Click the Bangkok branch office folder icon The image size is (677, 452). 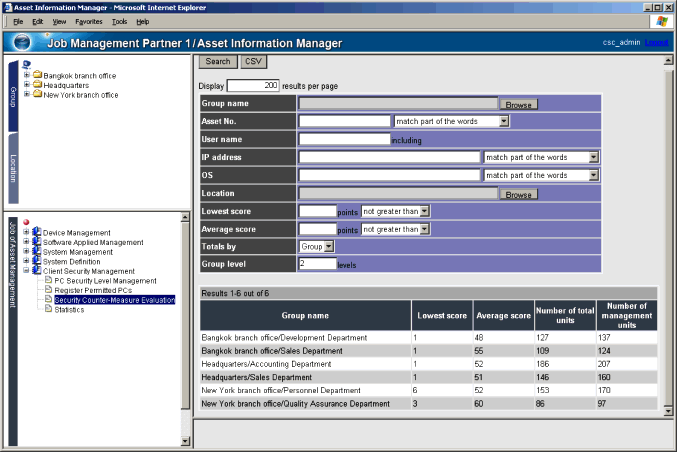(37, 75)
